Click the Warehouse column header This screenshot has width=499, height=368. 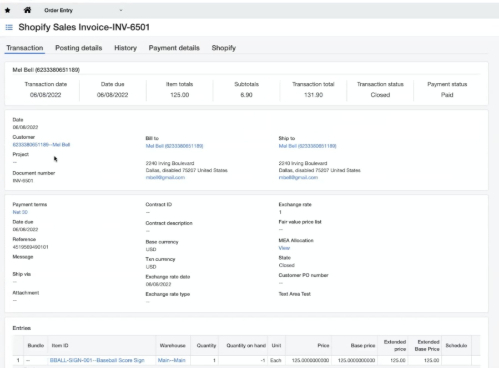[172, 346]
